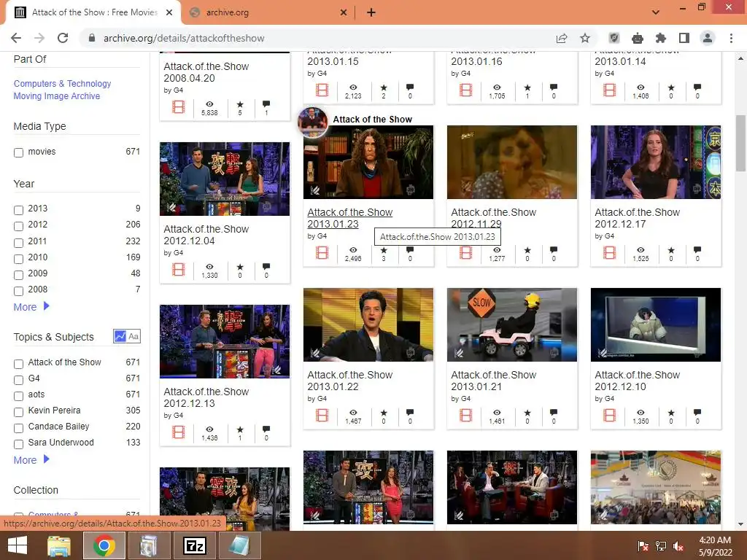
Task: Switch topics view to the Aa text icon
Action: click(x=133, y=336)
